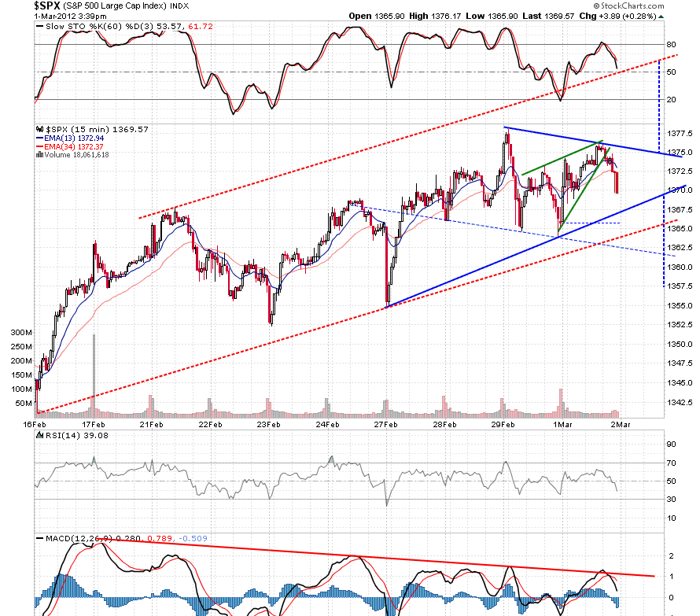Click the INDX exchange label
Viewport: 700px width, 616px height.
tap(179, 6)
